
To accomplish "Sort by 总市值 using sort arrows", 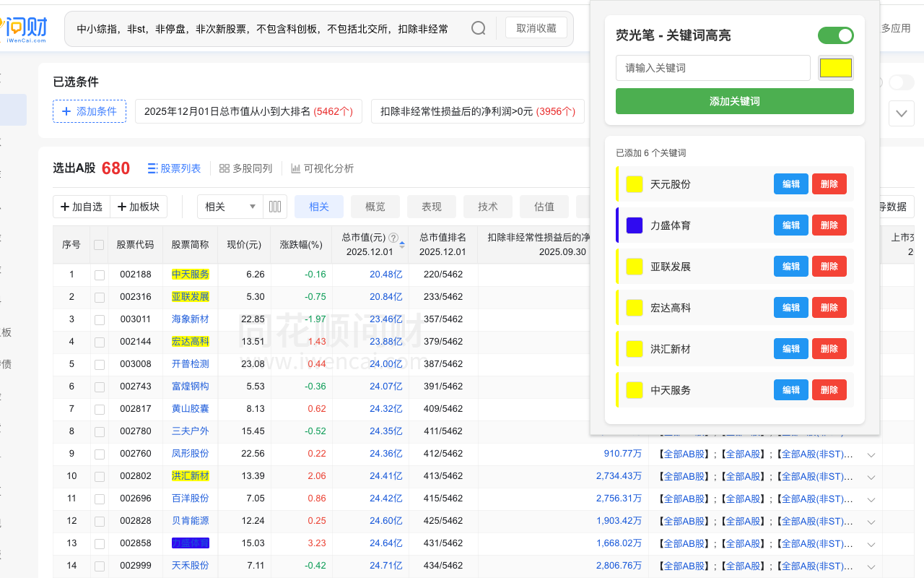I will [402, 244].
